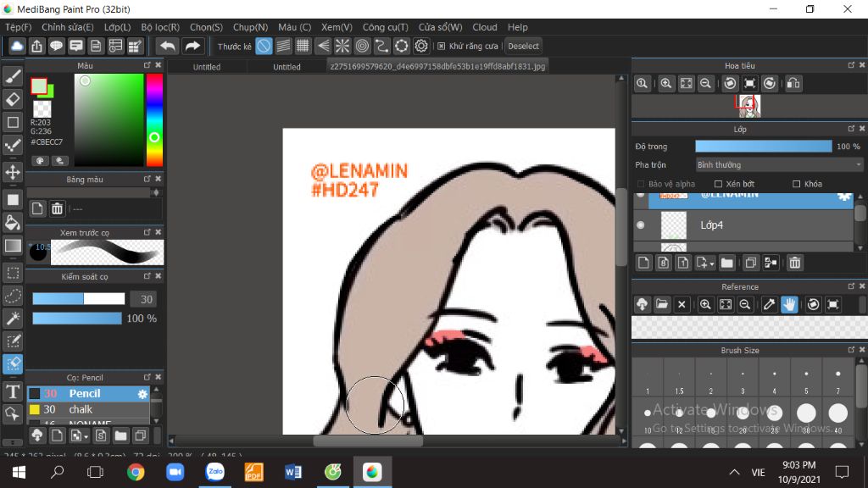Select the Move tool

pyautogui.click(x=13, y=172)
